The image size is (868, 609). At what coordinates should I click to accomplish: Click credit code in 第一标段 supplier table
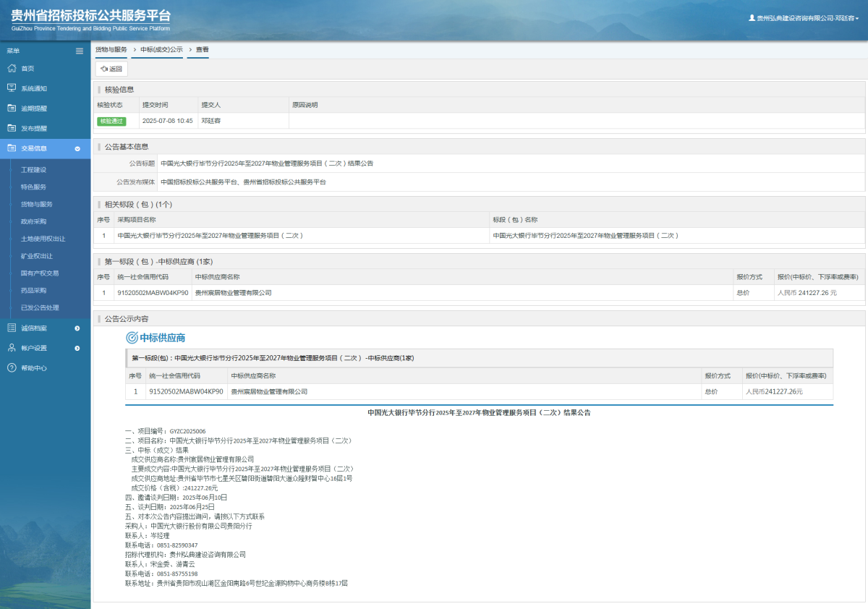coord(153,293)
